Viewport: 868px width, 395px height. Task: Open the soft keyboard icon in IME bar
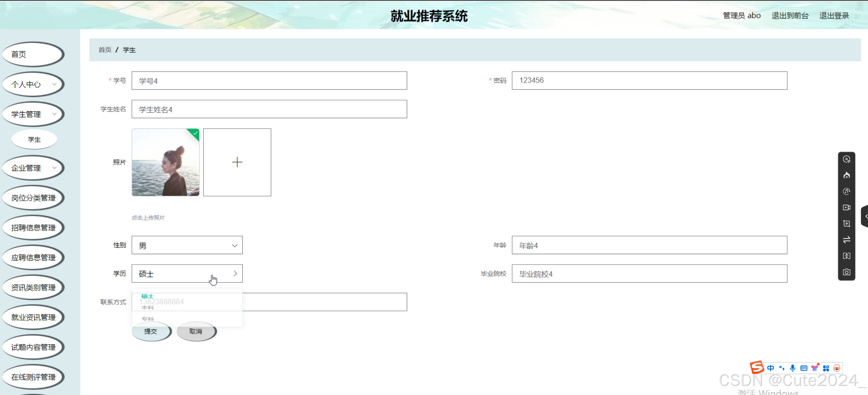pos(804,368)
